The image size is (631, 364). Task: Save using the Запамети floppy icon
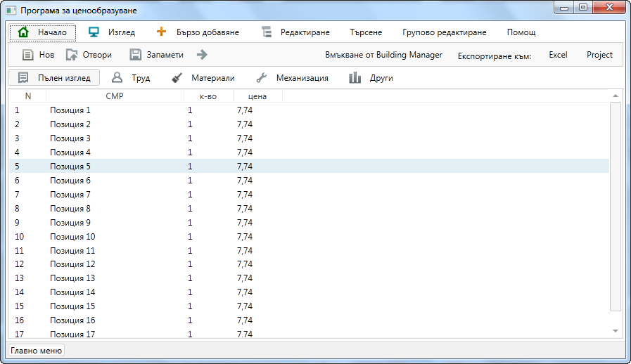click(136, 55)
